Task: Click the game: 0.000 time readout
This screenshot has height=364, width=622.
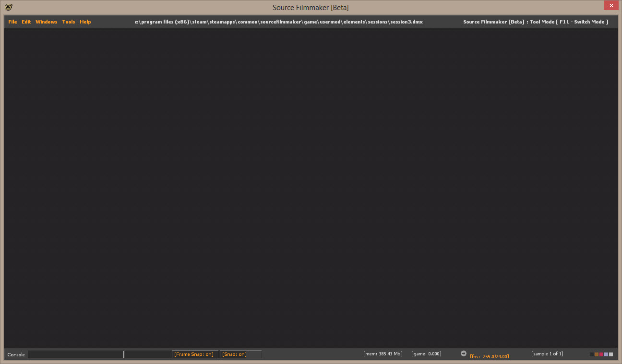Action: click(x=426, y=354)
